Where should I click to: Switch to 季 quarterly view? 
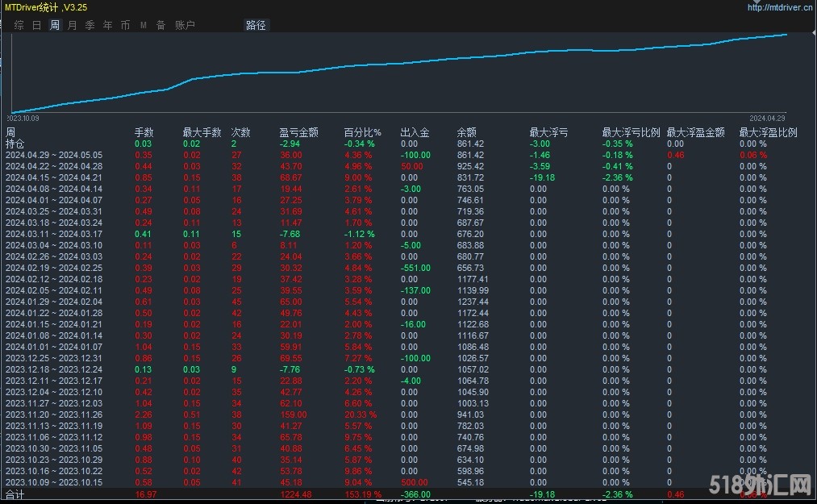[x=90, y=25]
